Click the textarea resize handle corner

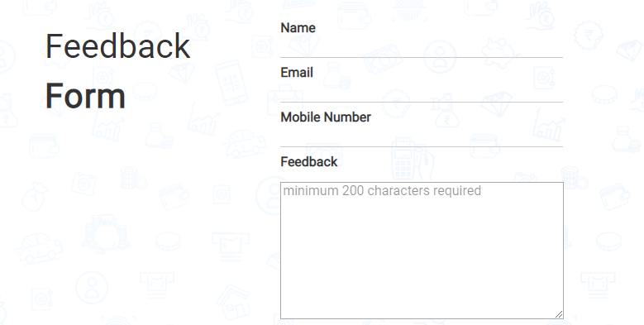coord(559,314)
